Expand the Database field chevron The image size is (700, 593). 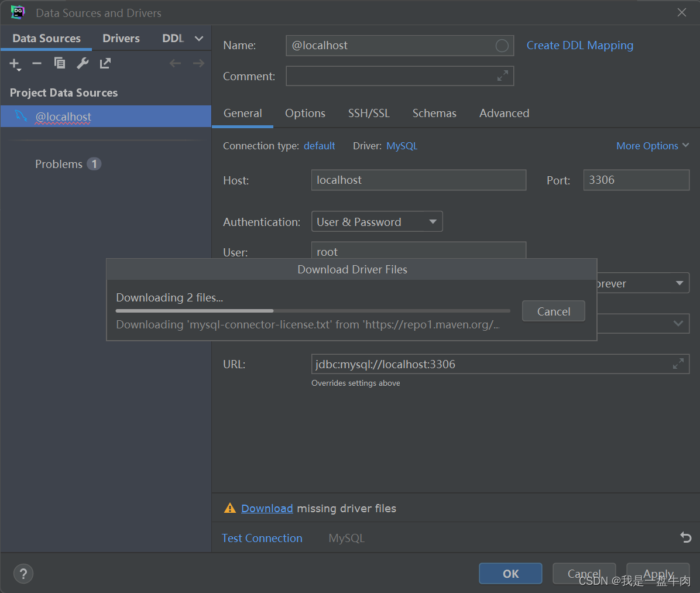678,323
